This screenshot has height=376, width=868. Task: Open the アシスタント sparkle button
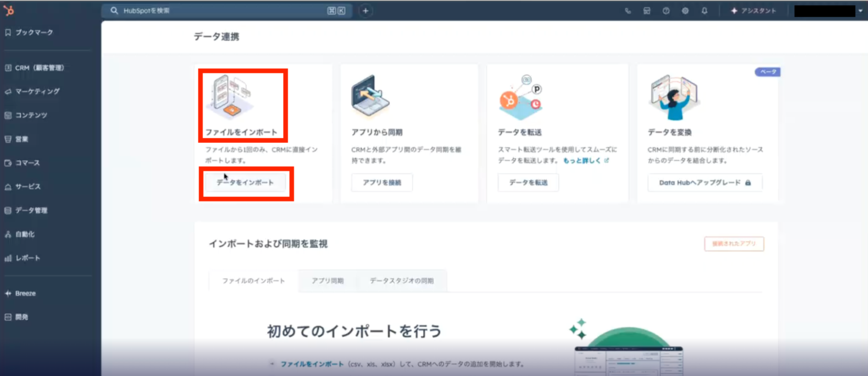753,11
